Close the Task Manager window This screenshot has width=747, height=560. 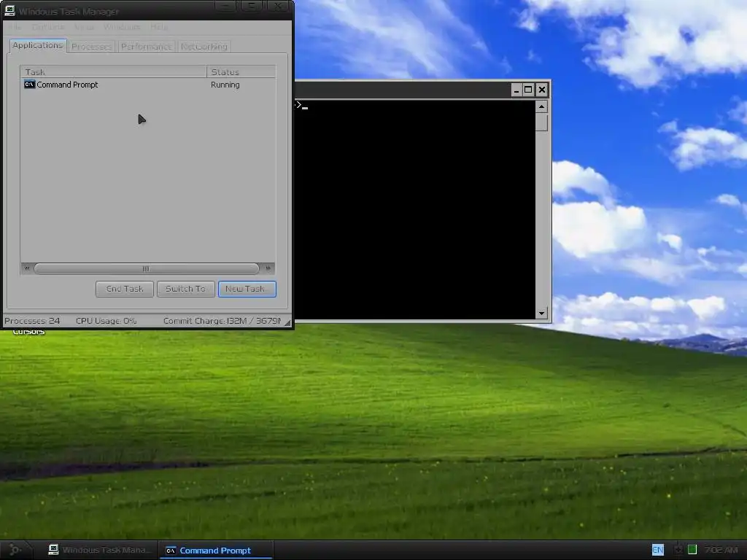(x=277, y=6)
